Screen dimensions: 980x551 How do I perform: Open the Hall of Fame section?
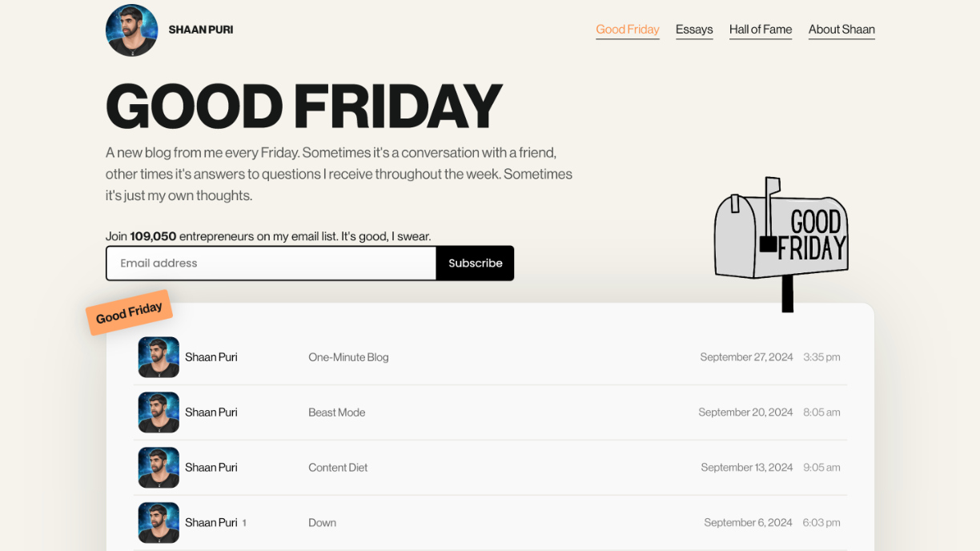[760, 29]
